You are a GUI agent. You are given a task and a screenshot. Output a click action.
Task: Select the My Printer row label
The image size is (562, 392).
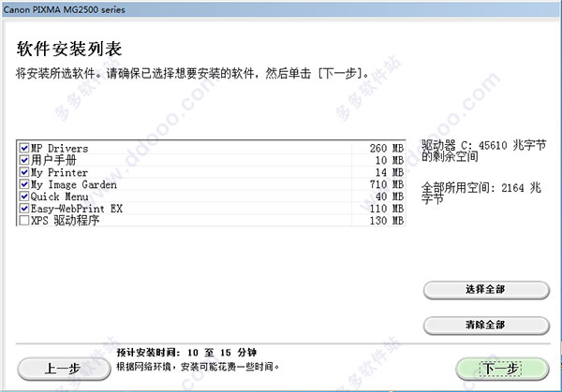(x=59, y=172)
